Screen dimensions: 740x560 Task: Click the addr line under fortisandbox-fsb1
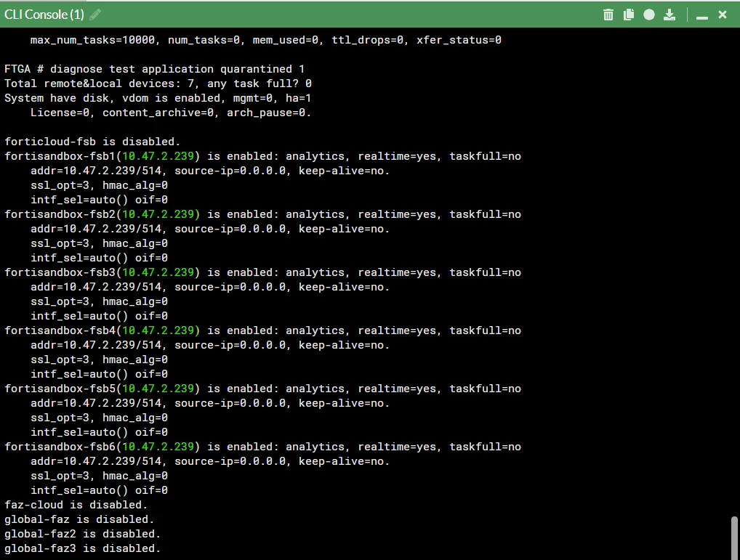tap(210, 171)
